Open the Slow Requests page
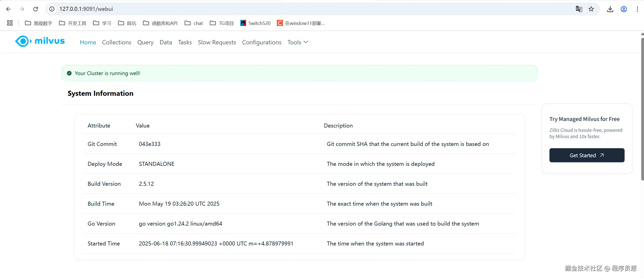Screen dimensions: 644x279 (x=217, y=42)
